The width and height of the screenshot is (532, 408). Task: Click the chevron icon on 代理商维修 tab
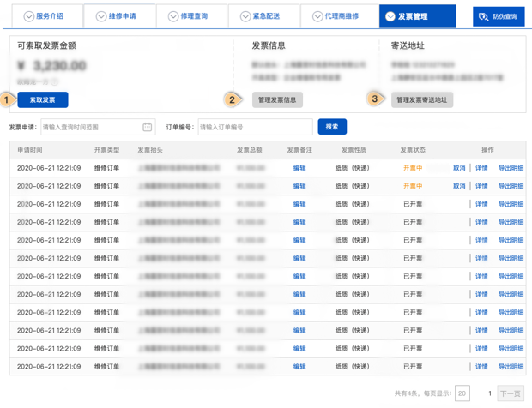pyautogui.click(x=318, y=16)
